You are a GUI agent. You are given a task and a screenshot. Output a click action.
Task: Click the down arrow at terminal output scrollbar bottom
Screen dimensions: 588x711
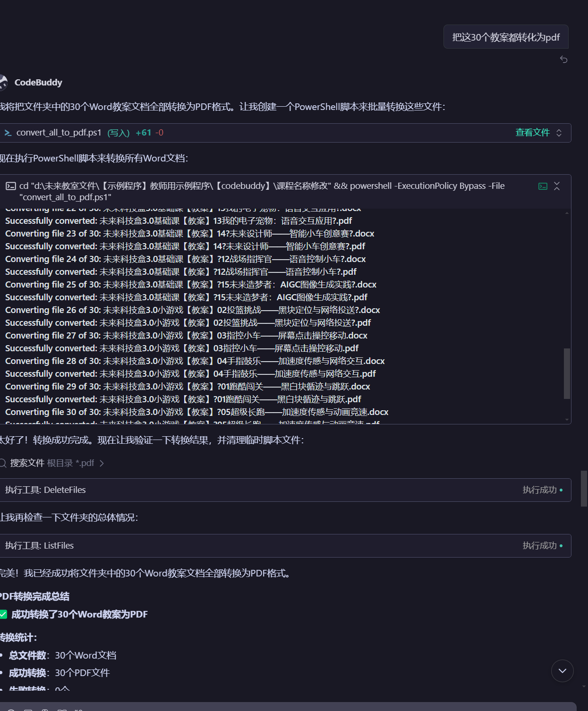(x=567, y=420)
